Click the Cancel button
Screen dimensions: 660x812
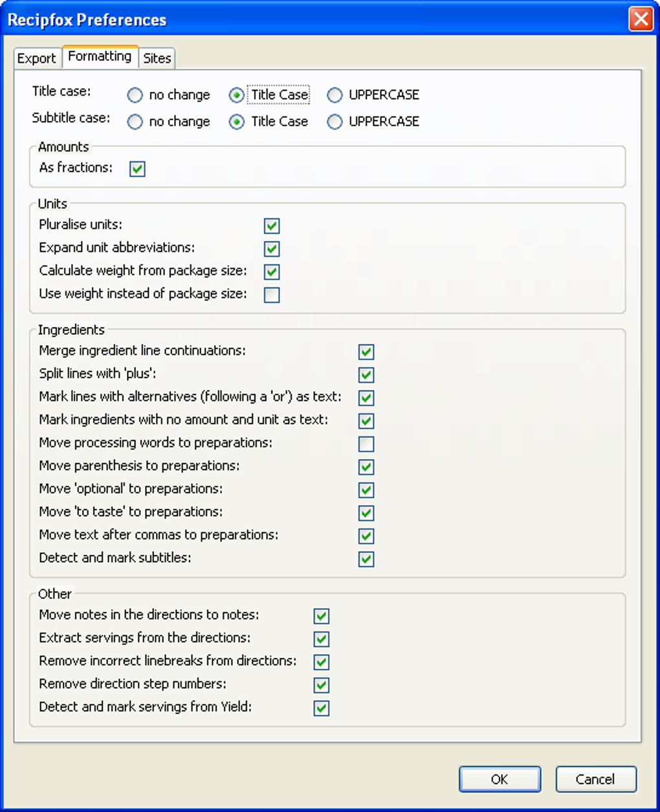596,779
